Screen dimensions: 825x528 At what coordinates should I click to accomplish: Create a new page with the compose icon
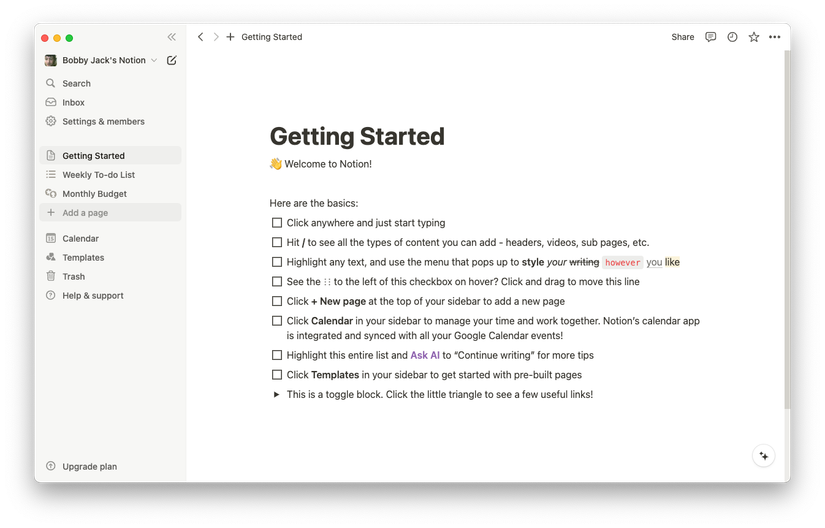pos(172,60)
